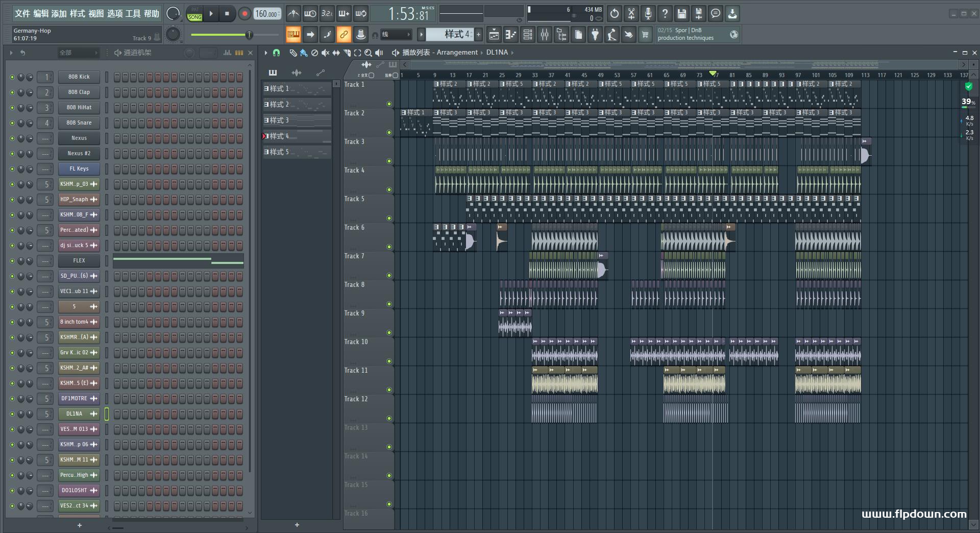
Task: Mute the DL1NA channel green light
Action: 12,414
